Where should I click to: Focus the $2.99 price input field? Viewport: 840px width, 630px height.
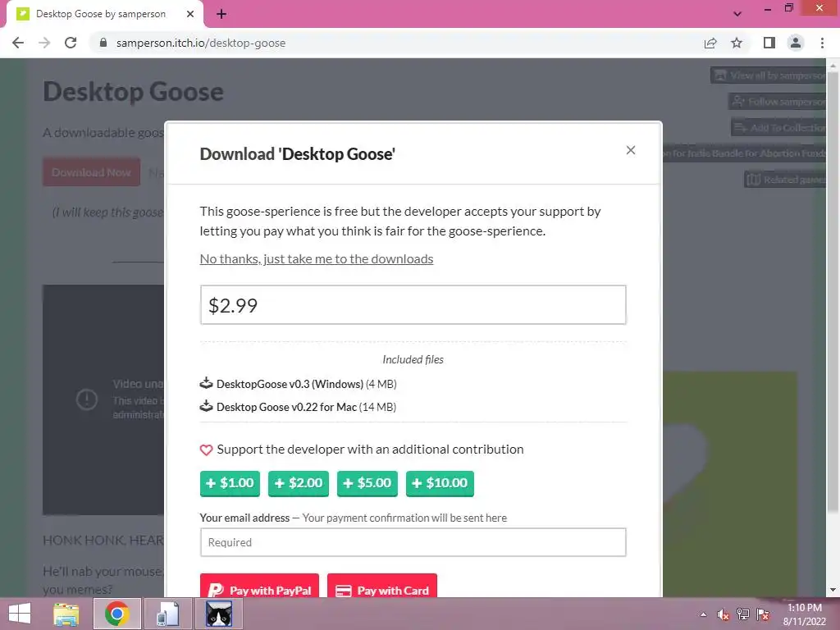pyautogui.click(x=413, y=305)
